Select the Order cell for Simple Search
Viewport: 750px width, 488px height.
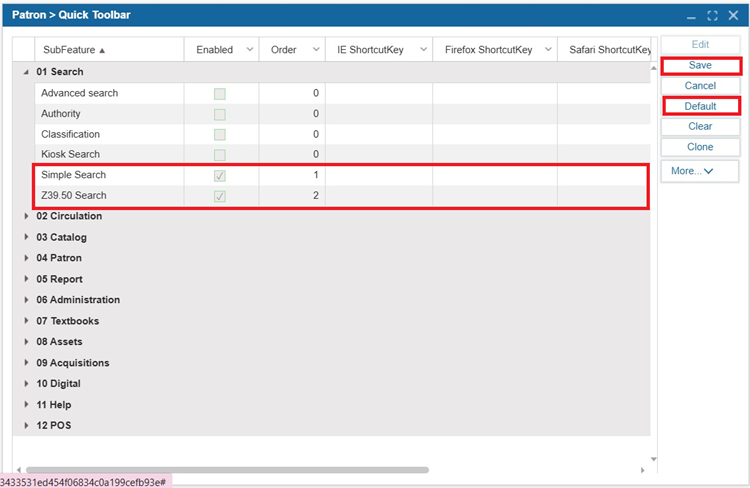[x=291, y=175]
